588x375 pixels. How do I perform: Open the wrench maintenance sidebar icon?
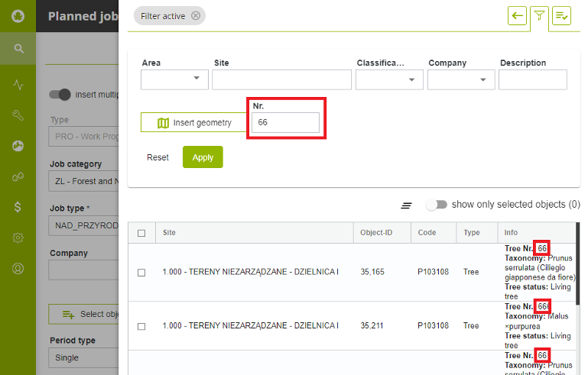(x=18, y=115)
